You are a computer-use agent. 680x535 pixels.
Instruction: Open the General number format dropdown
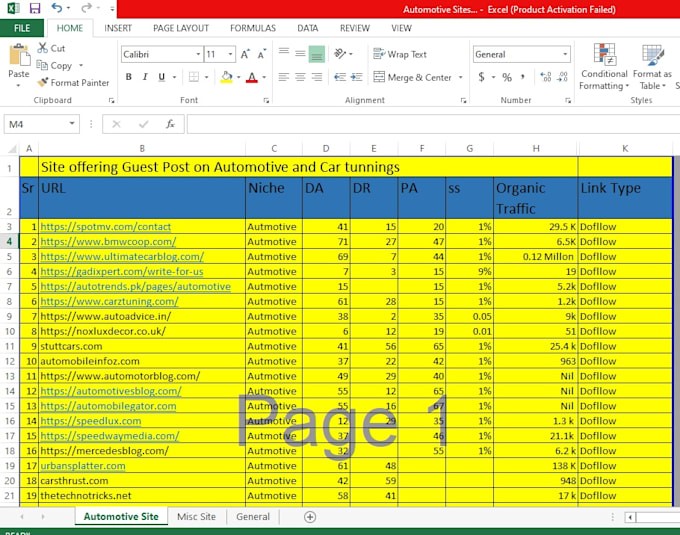tap(565, 54)
